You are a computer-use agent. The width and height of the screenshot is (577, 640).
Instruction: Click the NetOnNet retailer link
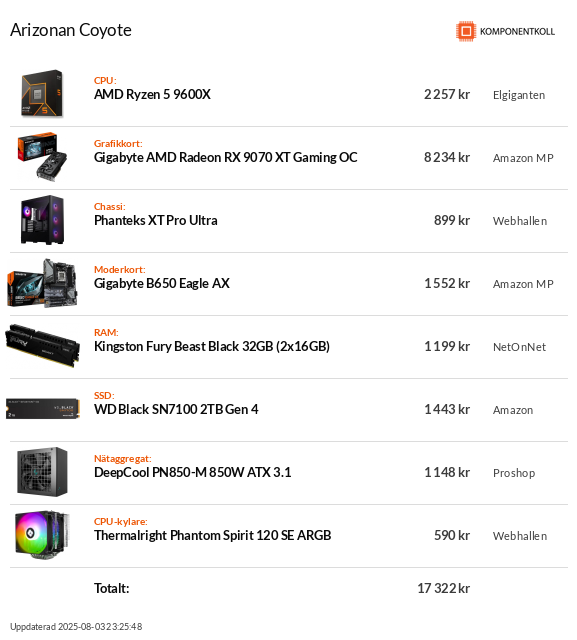point(519,347)
